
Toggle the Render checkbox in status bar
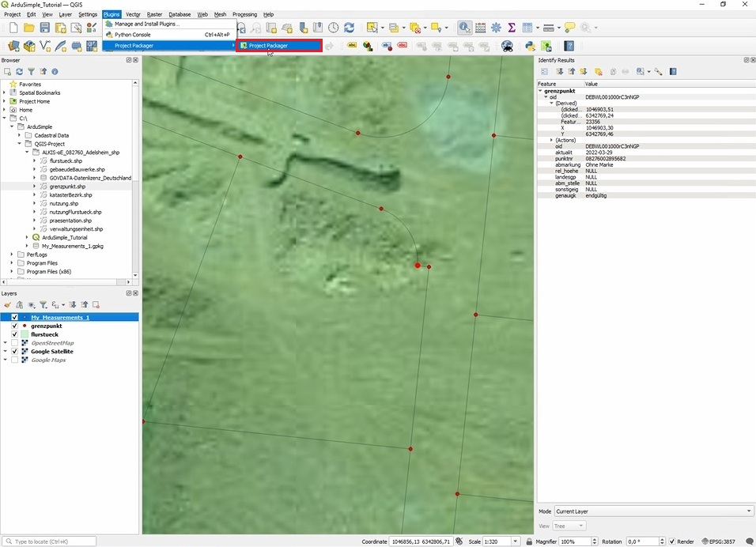[x=672, y=541]
